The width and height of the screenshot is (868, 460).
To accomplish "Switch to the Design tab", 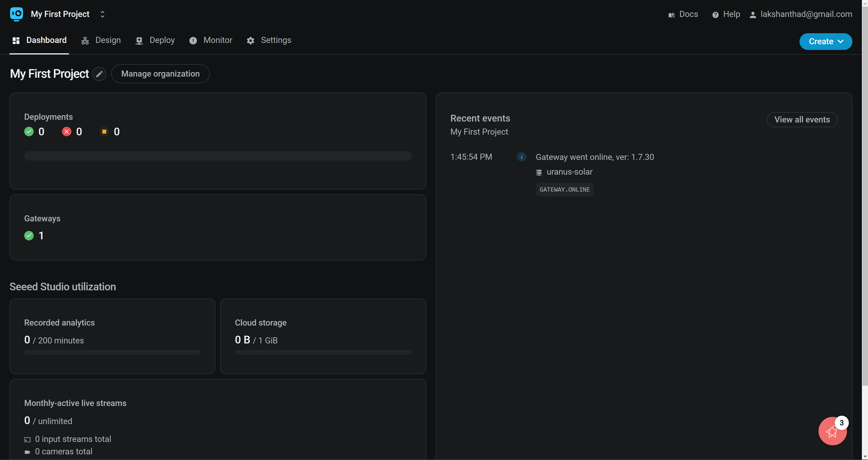I will (x=101, y=40).
